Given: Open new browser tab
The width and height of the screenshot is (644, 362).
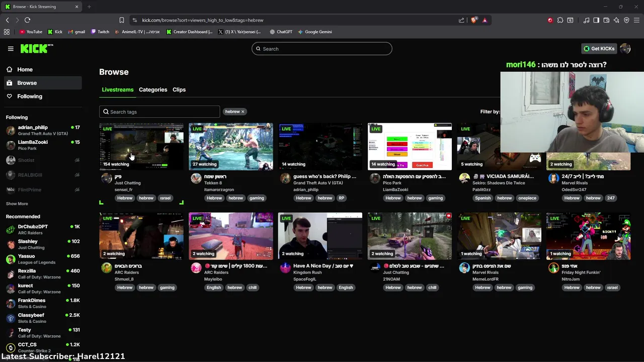Looking at the screenshot, I should (x=89, y=7).
